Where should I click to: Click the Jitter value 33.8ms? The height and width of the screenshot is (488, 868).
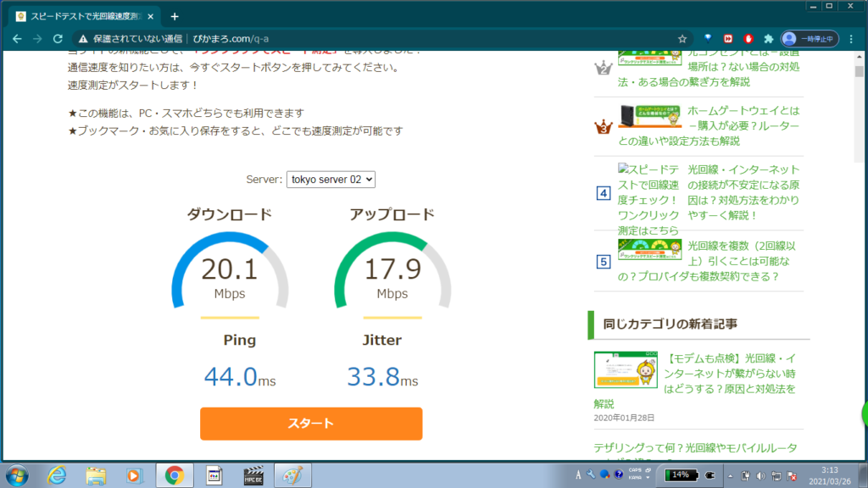pyautogui.click(x=382, y=377)
